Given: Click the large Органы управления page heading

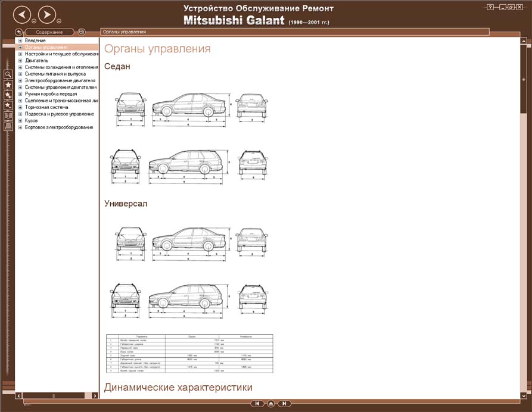Looking at the screenshot, I should 157,49.
